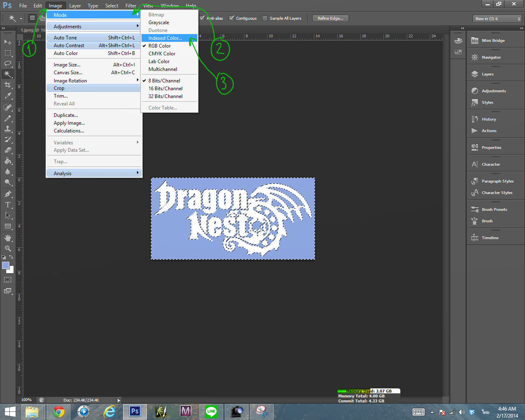
Task: Choose CMYK Color mode
Action: coord(169,54)
